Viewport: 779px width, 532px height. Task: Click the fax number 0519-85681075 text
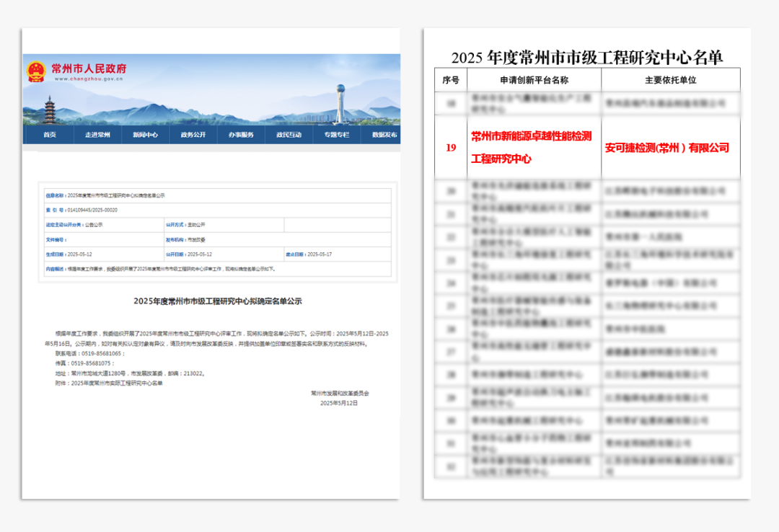point(90,364)
